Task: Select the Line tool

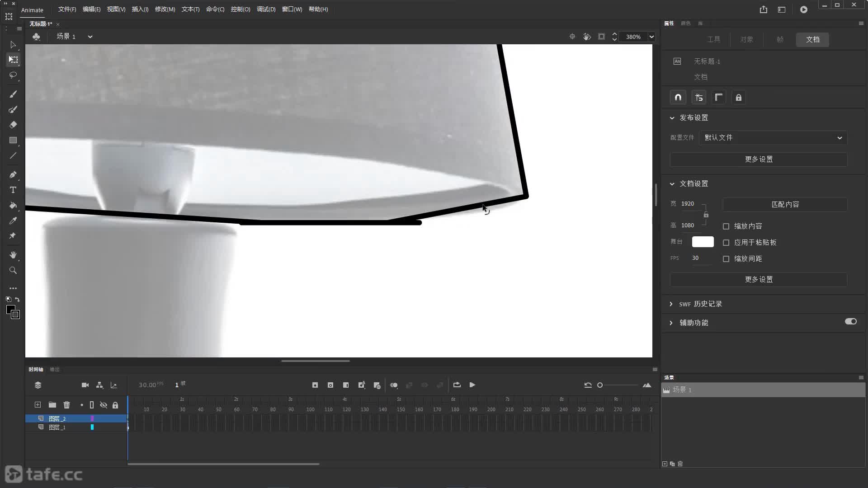Action: [x=13, y=155]
